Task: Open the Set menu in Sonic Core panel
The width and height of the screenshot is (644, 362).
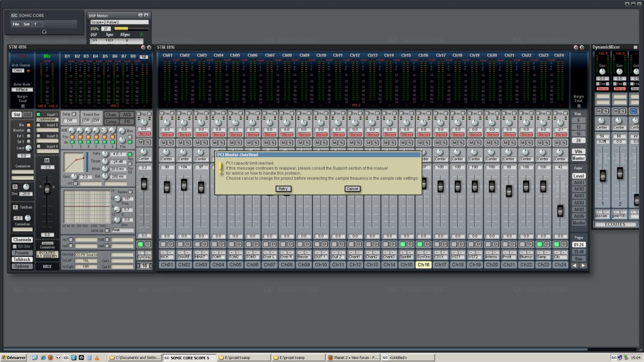Action: pos(27,24)
